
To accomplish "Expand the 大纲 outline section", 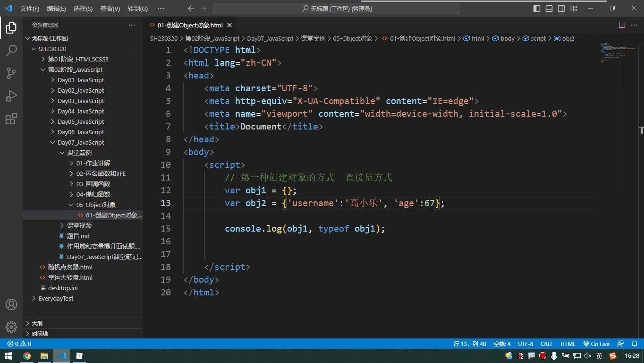I will [83, 323].
